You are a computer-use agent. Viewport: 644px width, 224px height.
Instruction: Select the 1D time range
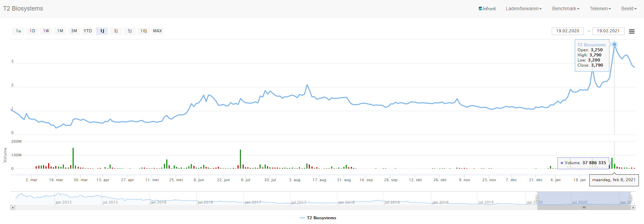pos(32,31)
